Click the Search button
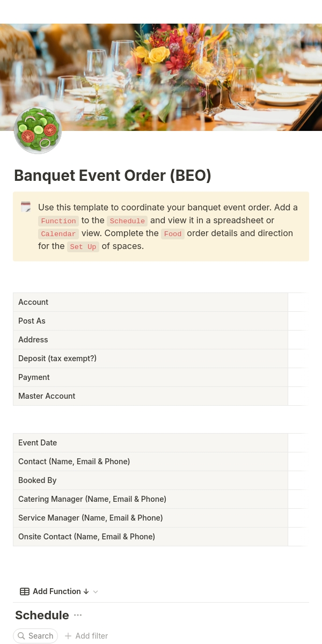 (35, 636)
